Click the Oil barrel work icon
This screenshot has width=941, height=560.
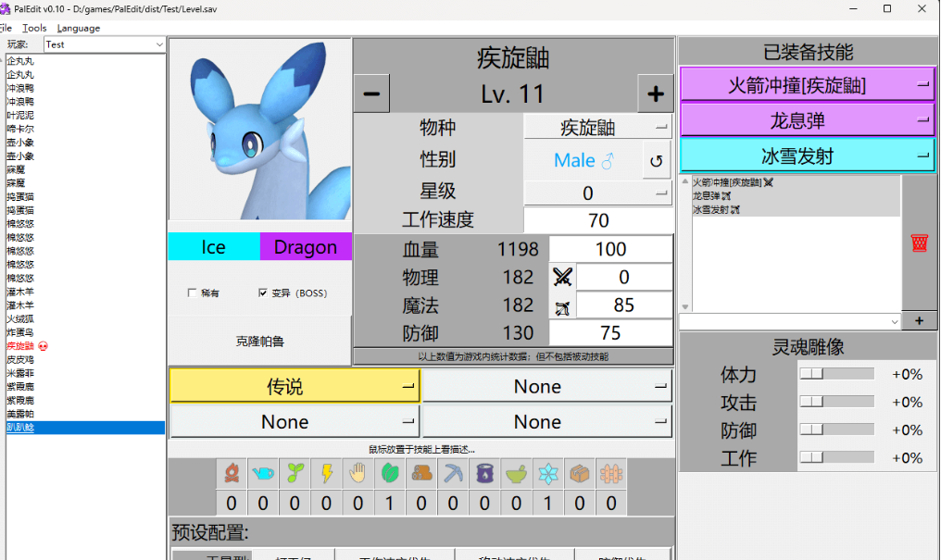(x=484, y=474)
